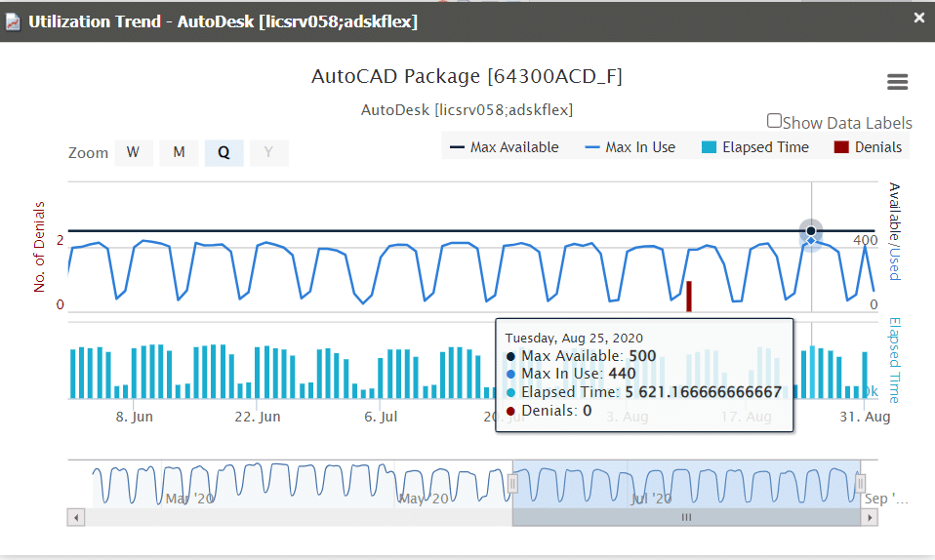Click Max Available: 500 in tooltip
Viewport: 935px width, 560px height.
pos(581,356)
